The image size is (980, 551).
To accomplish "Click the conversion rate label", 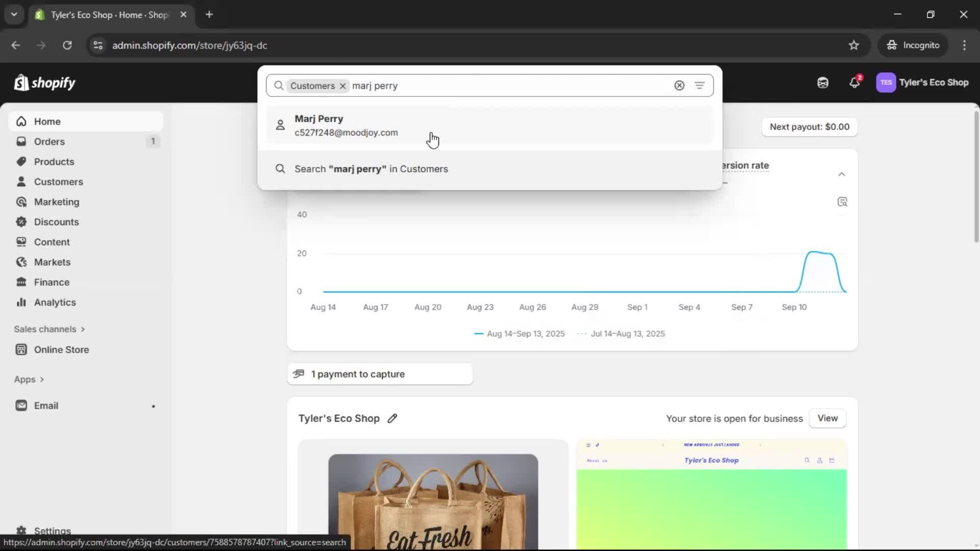I will pos(746,165).
